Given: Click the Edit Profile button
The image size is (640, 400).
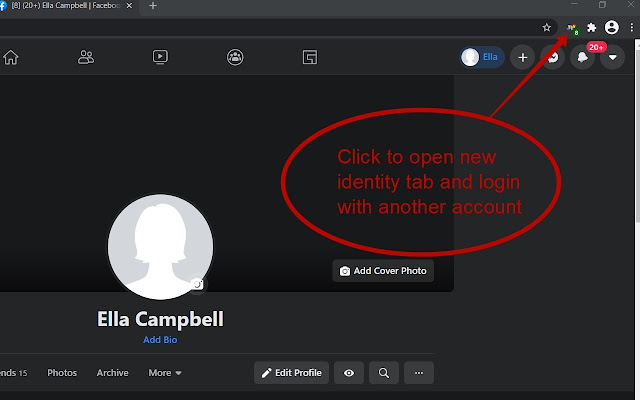Looking at the screenshot, I should pos(291,373).
